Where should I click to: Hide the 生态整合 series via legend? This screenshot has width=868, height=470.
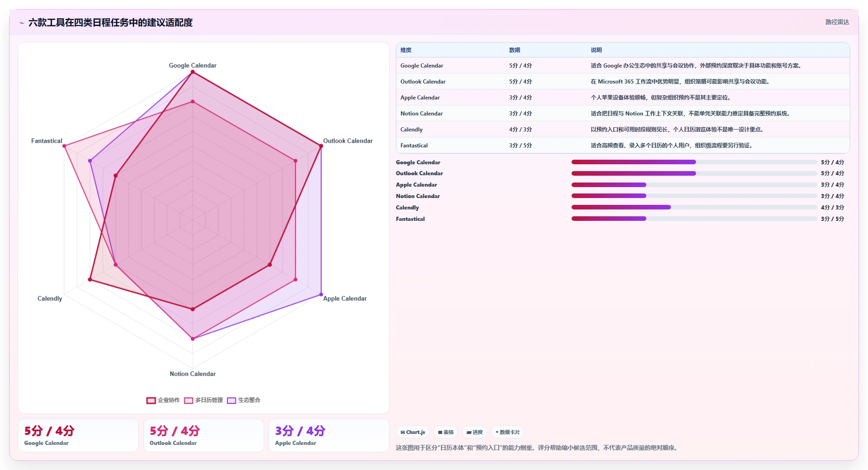244,400
